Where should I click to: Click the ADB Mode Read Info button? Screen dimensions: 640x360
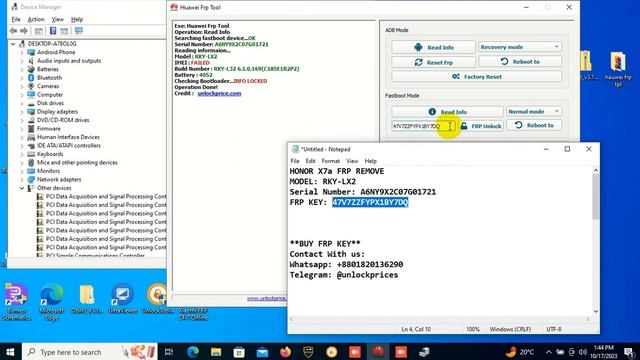[x=433, y=47]
